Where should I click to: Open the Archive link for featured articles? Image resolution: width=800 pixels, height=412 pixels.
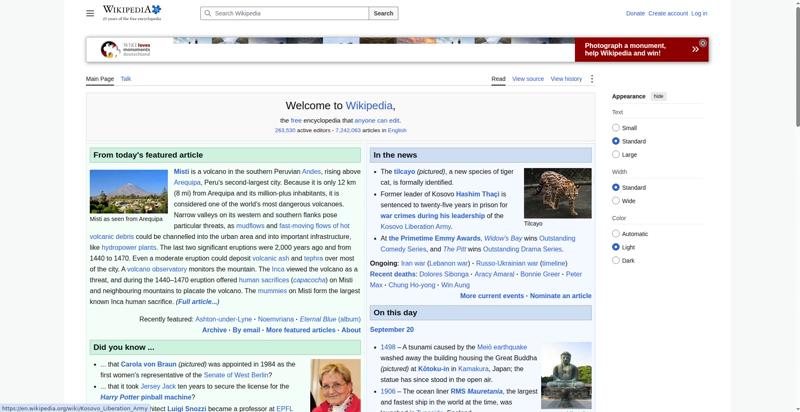(x=214, y=330)
